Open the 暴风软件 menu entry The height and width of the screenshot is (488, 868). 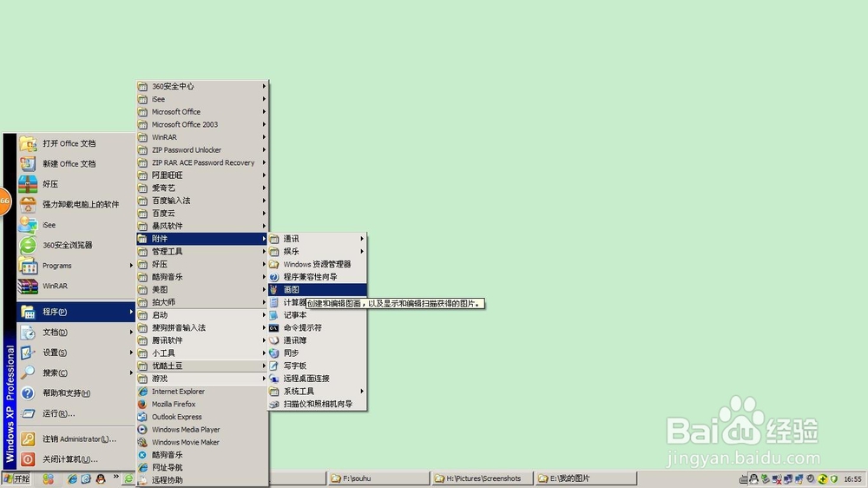[x=202, y=226]
